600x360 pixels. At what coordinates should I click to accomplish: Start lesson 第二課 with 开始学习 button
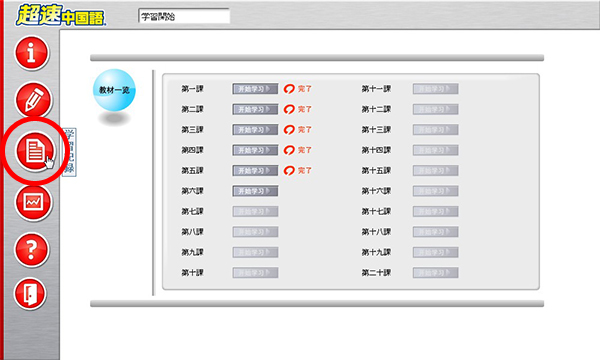(255, 109)
